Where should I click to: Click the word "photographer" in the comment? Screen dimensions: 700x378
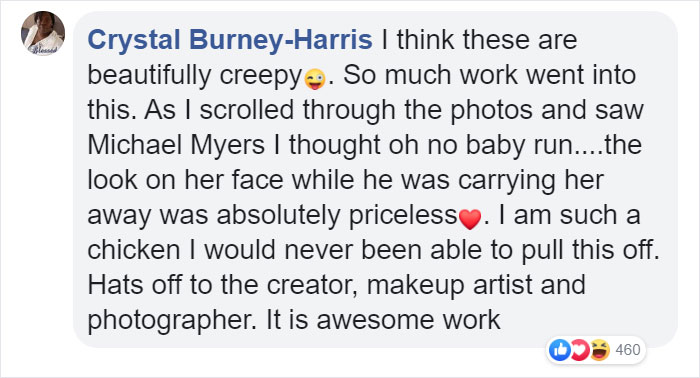[x=171, y=320]
